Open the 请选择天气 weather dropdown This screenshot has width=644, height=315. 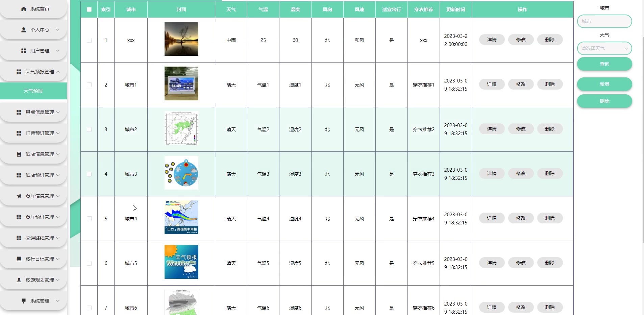[x=604, y=48]
